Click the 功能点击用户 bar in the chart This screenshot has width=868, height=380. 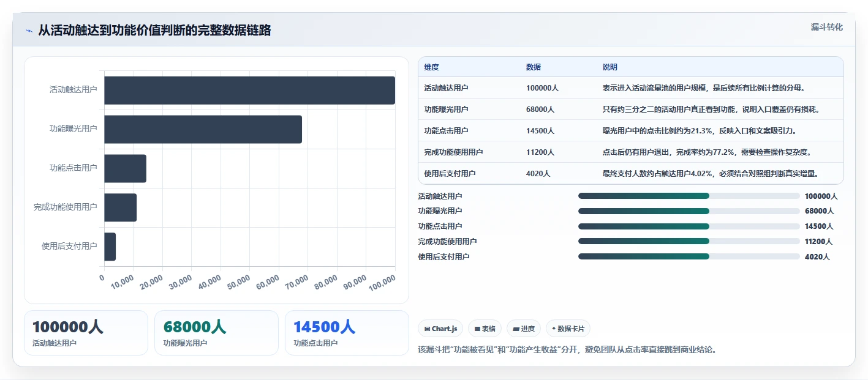click(125, 168)
